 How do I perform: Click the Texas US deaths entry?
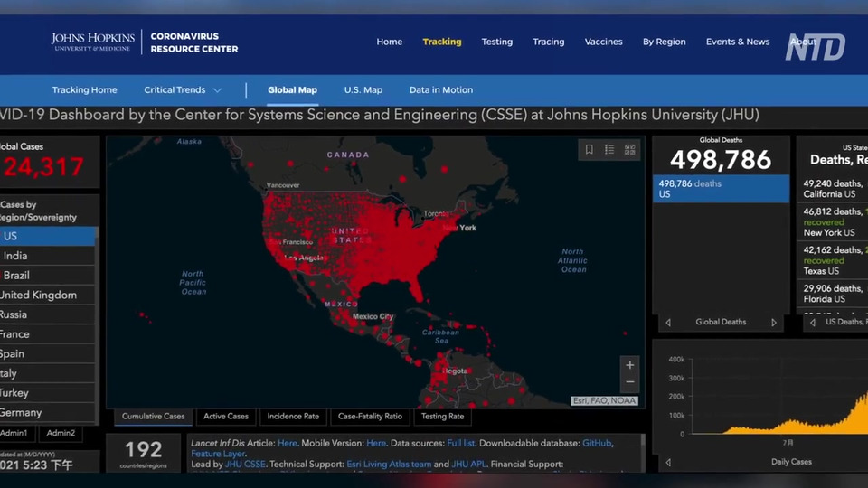coord(833,260)
